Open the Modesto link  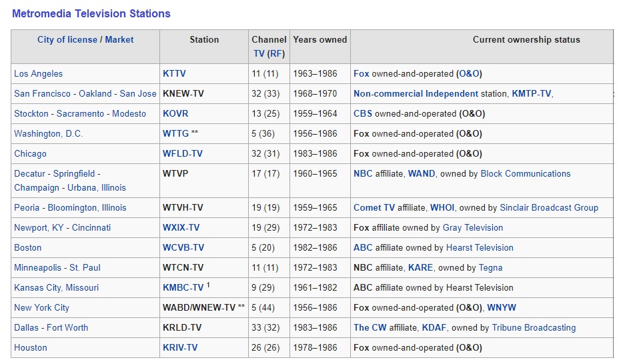click(129, 114)
